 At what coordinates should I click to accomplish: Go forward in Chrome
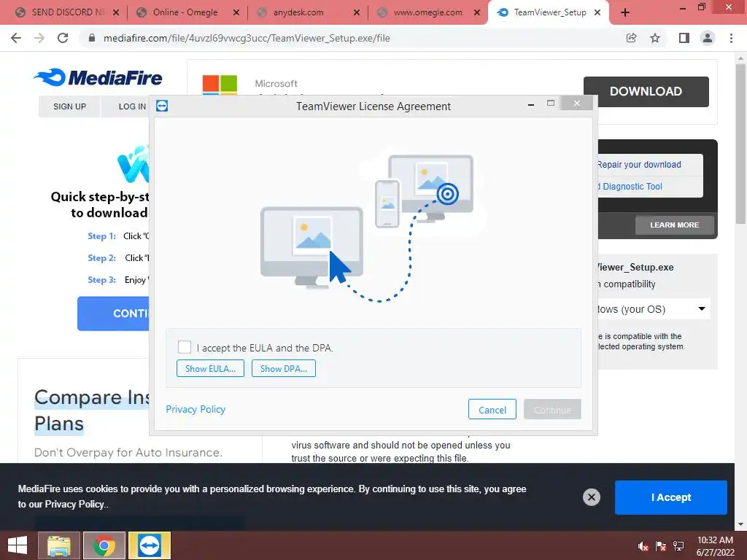(39, 38)
